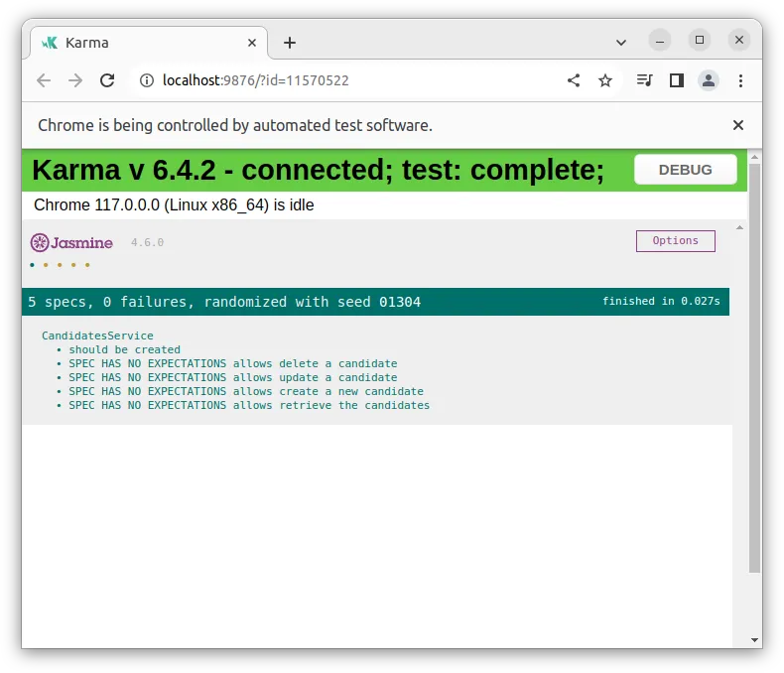
Task: Click Karma v 6.4.2 banner heading
Action: (x=318, y=170)
